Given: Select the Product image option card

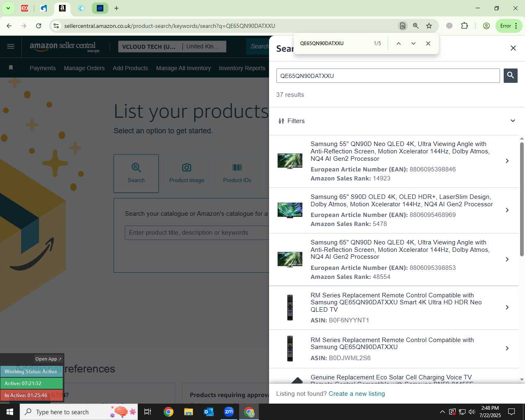Looking at the screenshot, I should pos(187,173).
